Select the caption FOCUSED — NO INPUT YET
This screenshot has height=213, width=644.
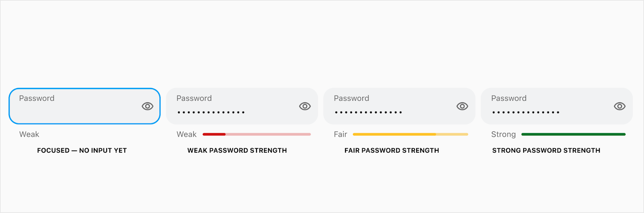click(82, 150)
